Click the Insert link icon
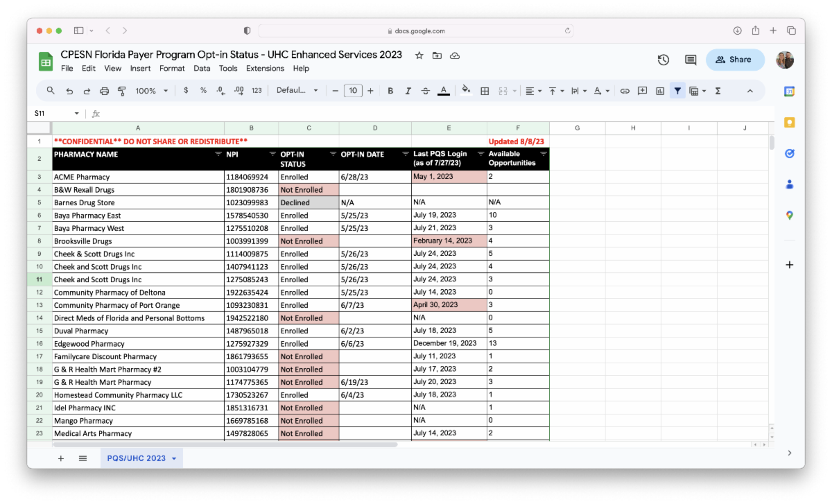The height and width of the screenshot is (504, 832). pyautogui.click(x=625, y=90)
